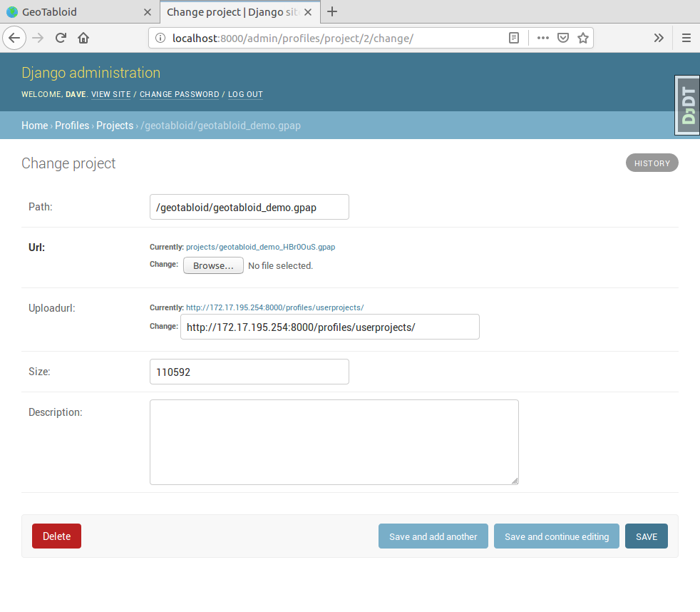Close the GeoTabloid tab

pyautogui.click(x=148, y=12)
